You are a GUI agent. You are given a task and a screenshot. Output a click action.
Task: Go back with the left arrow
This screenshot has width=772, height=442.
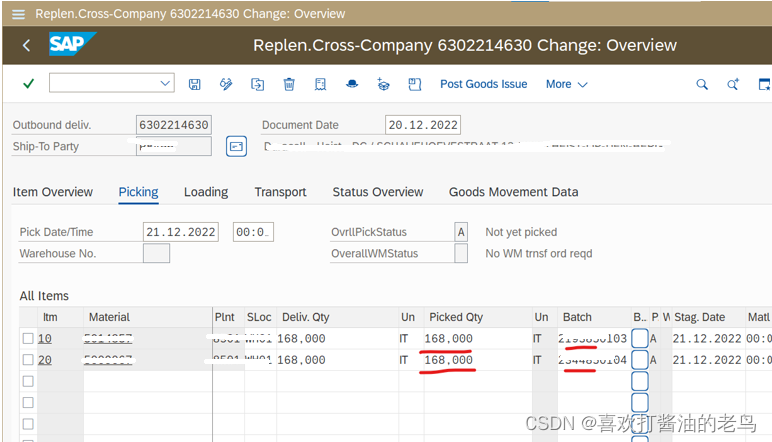click(x=27, y=46)
